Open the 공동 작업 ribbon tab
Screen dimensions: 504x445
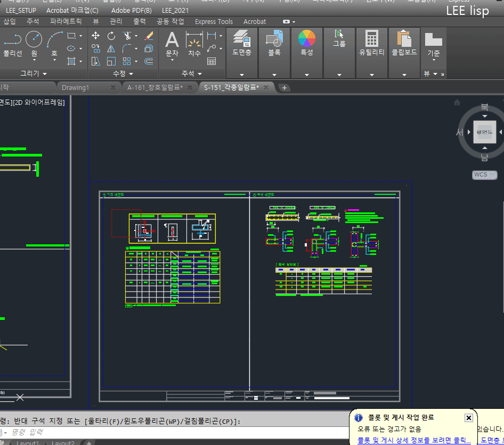170,21
